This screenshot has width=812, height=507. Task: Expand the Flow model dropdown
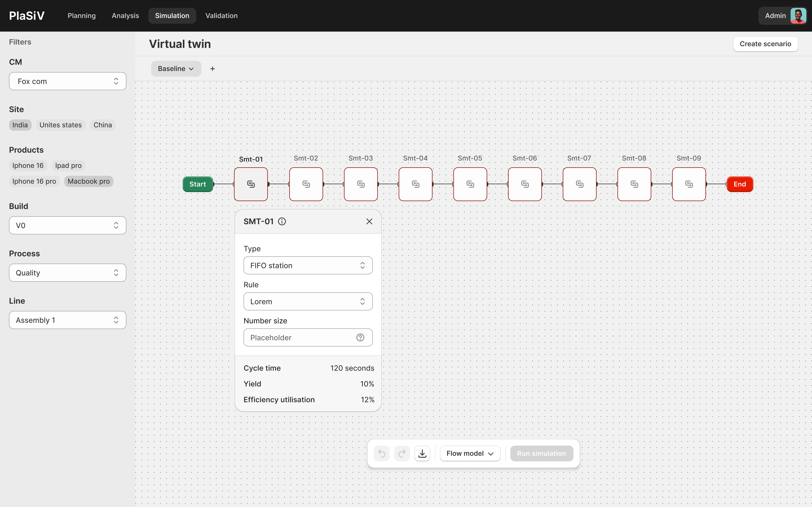(x=470, y=453)
